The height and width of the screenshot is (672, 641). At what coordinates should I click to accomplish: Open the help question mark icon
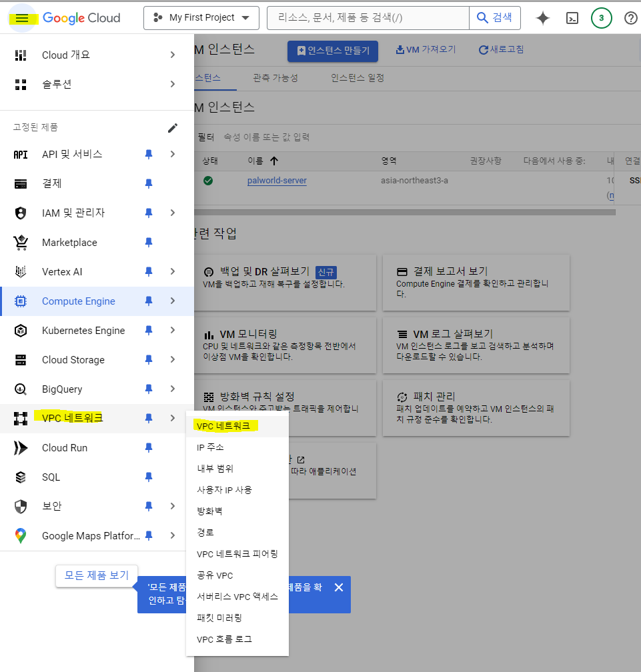(631, 18)
